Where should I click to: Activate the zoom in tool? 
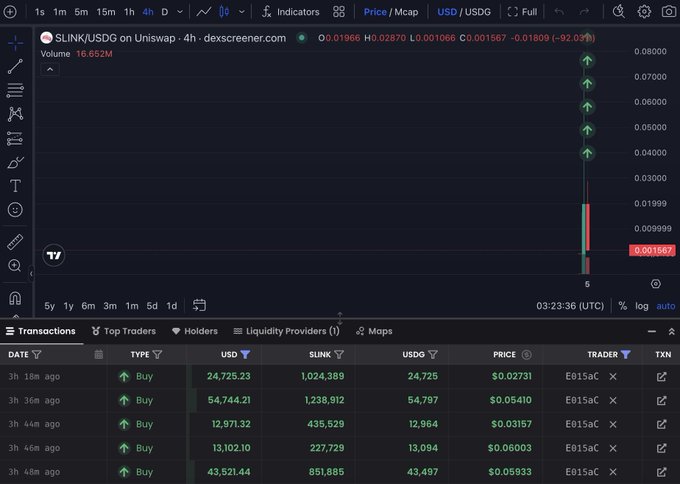click(15, 265)
